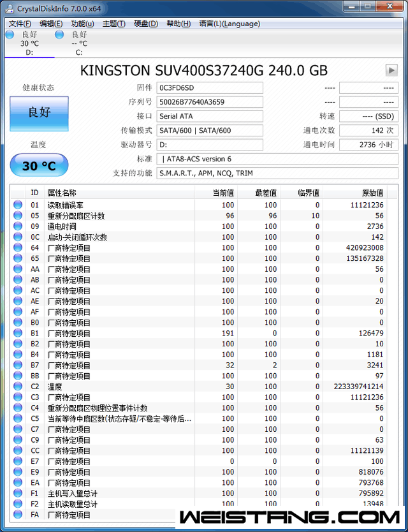408x532 pixels.
Task: Click the status icon for attribute E7
Action: [18, 461]
